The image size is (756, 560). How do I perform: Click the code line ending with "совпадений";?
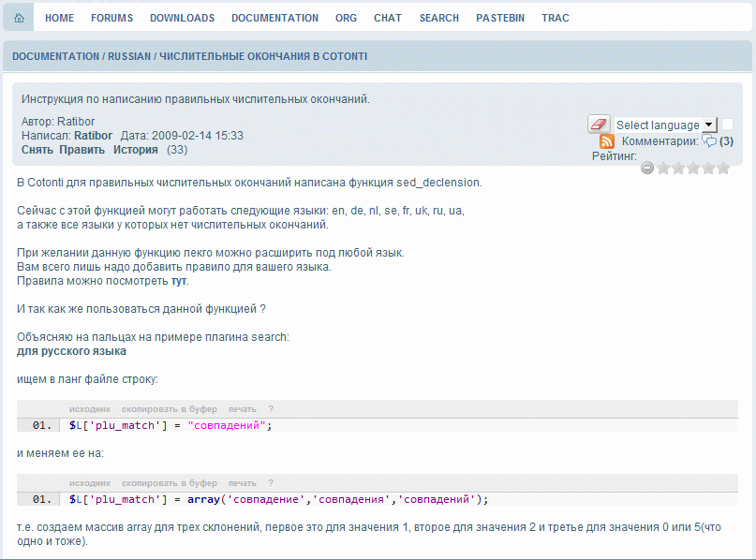coord(170,425)
